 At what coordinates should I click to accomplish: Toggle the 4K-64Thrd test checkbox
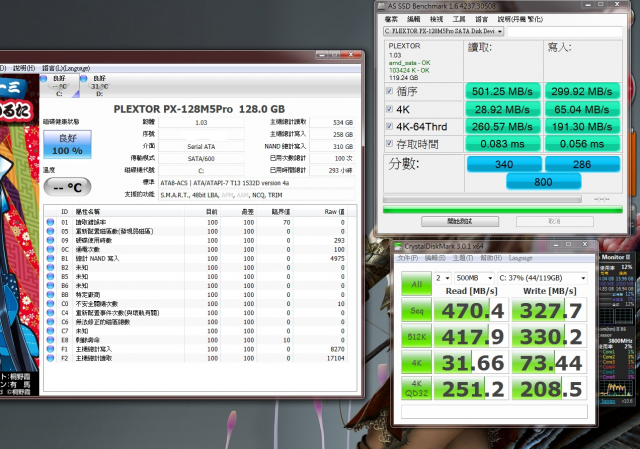tap(389, 126)
